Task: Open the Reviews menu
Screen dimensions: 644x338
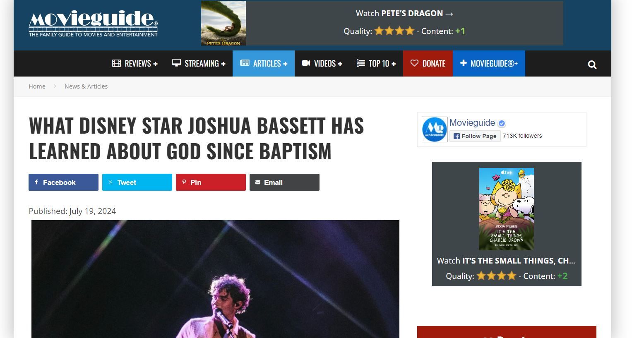Action: (x=135, y=63)
